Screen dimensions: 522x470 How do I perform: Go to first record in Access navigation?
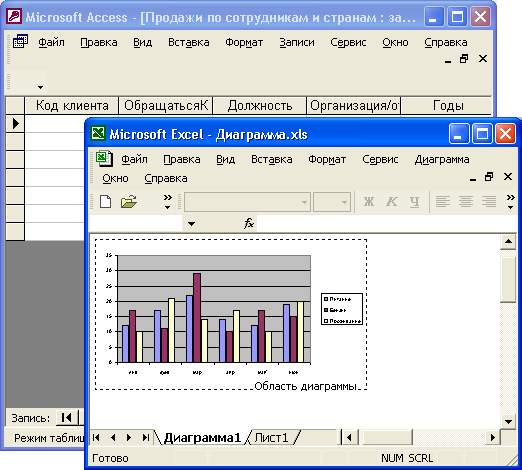click(x=66, y=417)
